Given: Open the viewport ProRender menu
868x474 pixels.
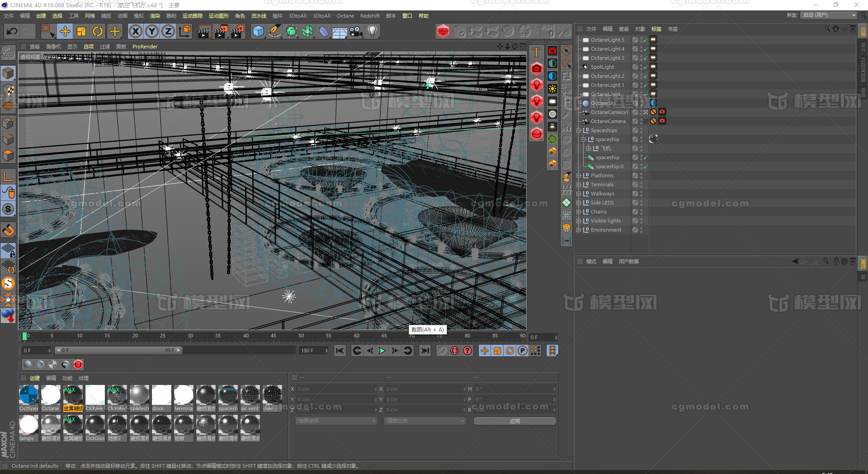Looking at the screenshot, I should 145,47.
